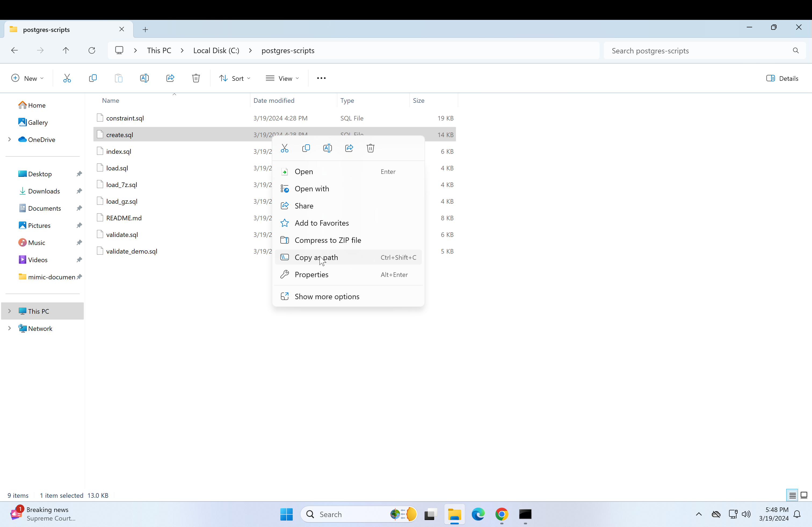Open the Sort dropdown
The width and height of the screenshot is (812, 527).
(235, 78)
